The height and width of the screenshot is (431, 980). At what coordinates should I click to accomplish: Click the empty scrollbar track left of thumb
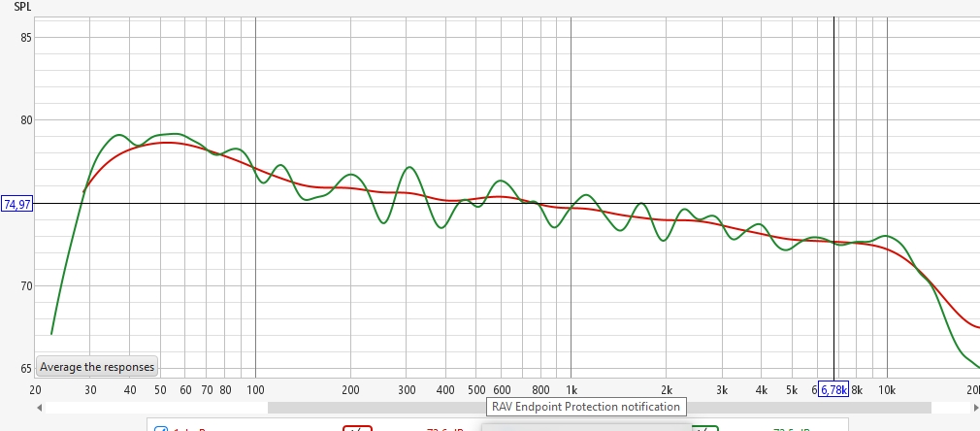[156, 408]
